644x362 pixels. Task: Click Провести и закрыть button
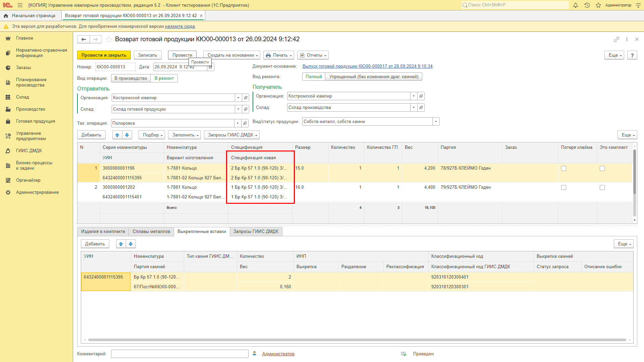[x=104, y=55]
